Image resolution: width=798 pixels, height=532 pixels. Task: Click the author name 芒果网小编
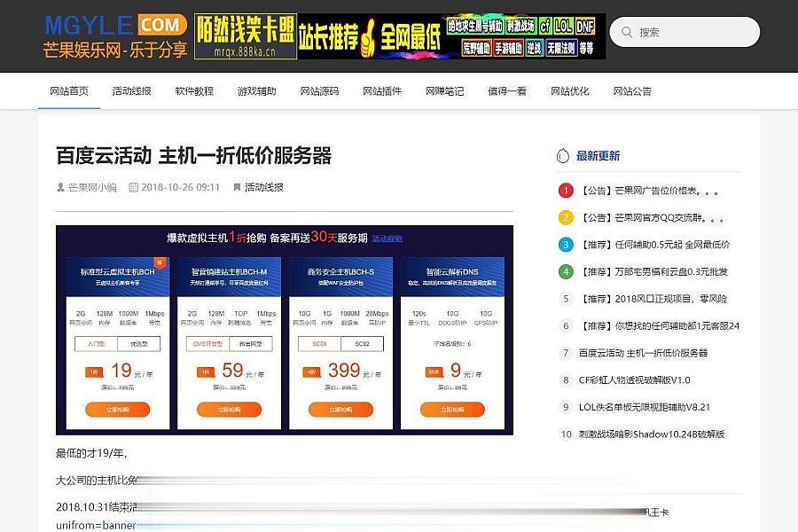[x=92, y=187]
